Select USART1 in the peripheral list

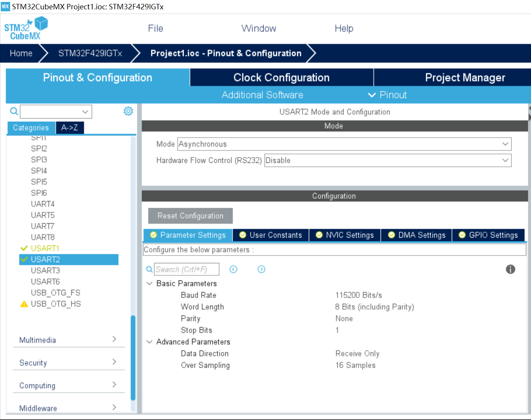(x=45, y=248)
